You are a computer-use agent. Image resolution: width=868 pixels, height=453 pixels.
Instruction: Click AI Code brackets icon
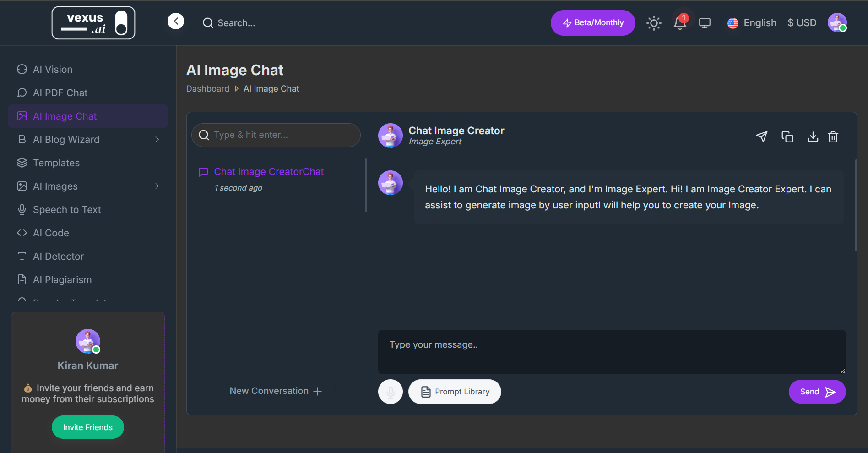22,233
